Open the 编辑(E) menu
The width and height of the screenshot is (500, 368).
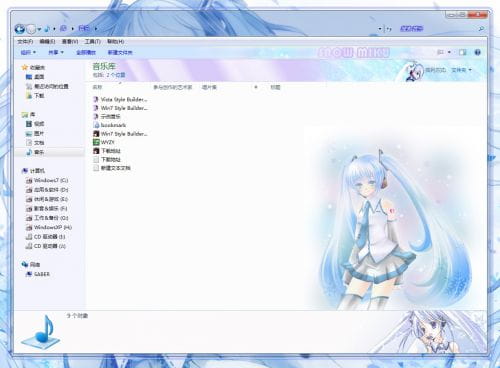tap(47, 42)
